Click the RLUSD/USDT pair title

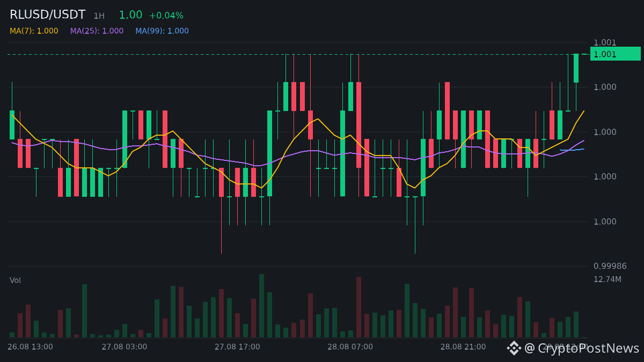(x=47, y=15)
